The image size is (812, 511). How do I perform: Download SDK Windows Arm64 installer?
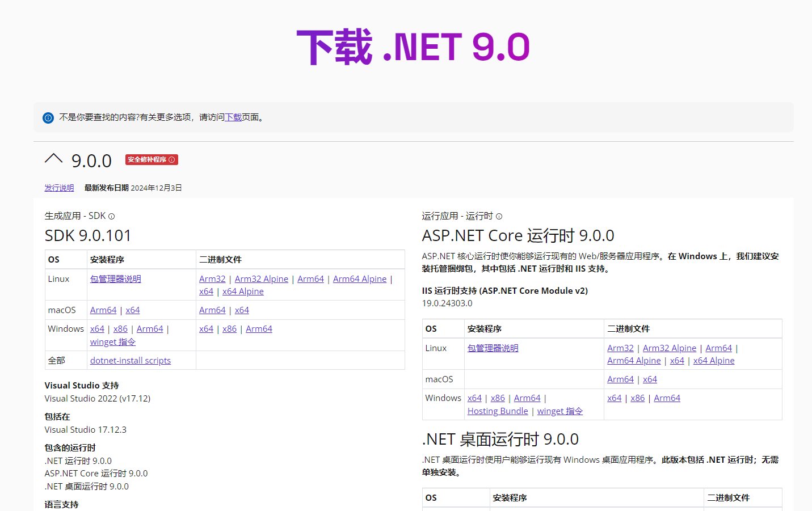click(x=150, y=329)
